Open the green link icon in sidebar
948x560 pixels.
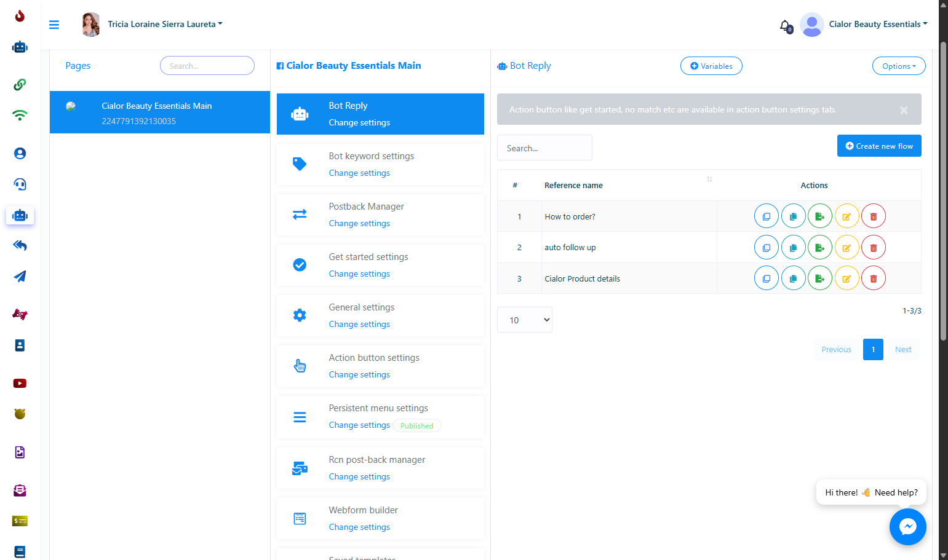[20, 84]
